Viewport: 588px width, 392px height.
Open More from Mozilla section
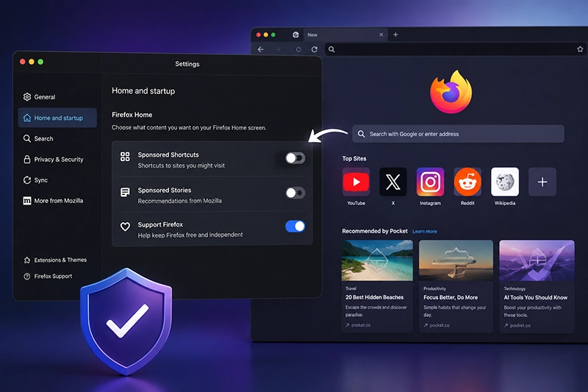[53, 201]
